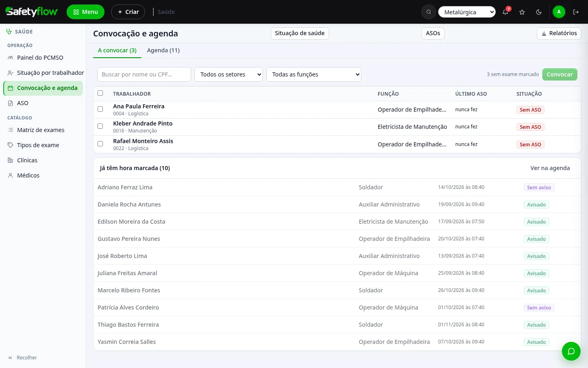Click the logout icon
This screenshot has height=368, width=588.
pos(576,12)
